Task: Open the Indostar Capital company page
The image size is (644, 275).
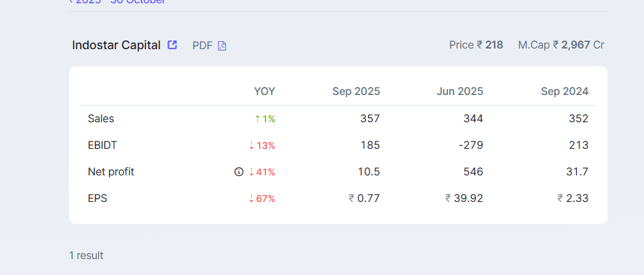Action: point(116,45)
